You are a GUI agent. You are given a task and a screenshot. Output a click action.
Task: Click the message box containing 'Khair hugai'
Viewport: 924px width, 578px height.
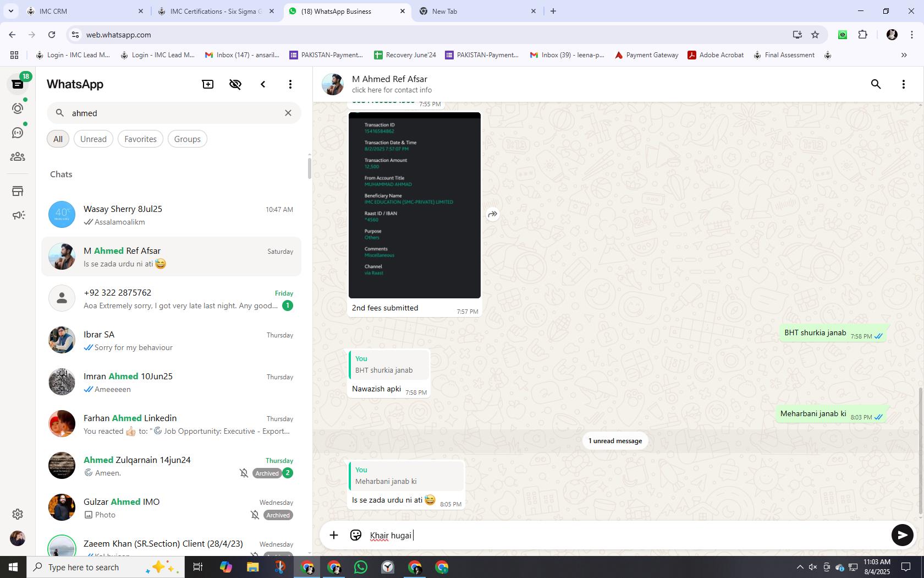coord(627,536)
